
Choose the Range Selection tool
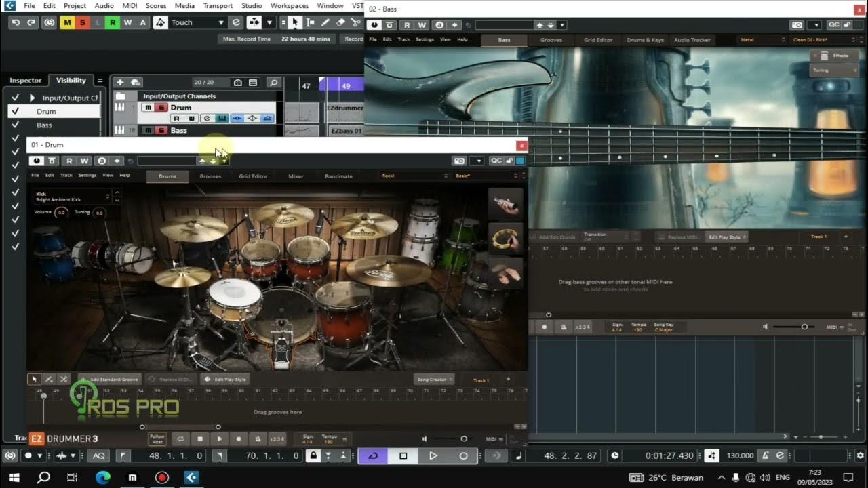pos(310,22)
